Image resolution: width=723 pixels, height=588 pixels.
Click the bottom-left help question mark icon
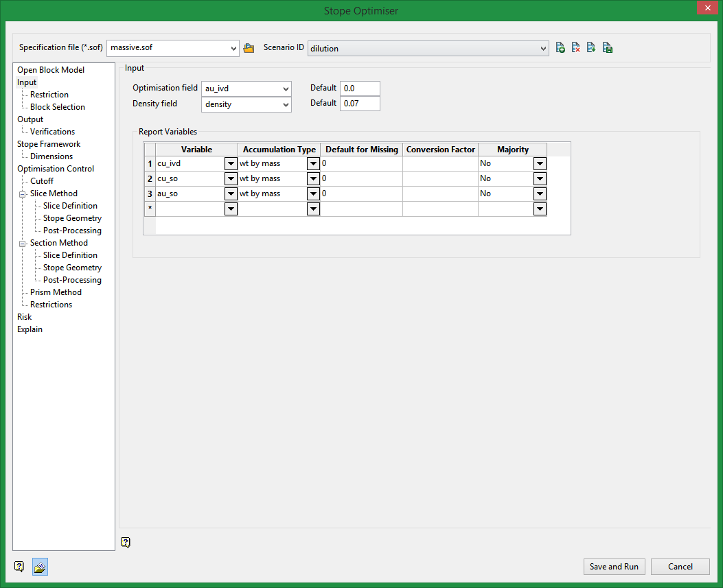point(19,567)
